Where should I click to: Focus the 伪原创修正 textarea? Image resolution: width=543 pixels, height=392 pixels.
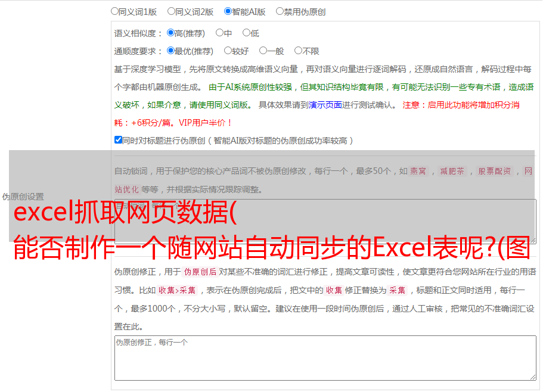click(325, 358)
